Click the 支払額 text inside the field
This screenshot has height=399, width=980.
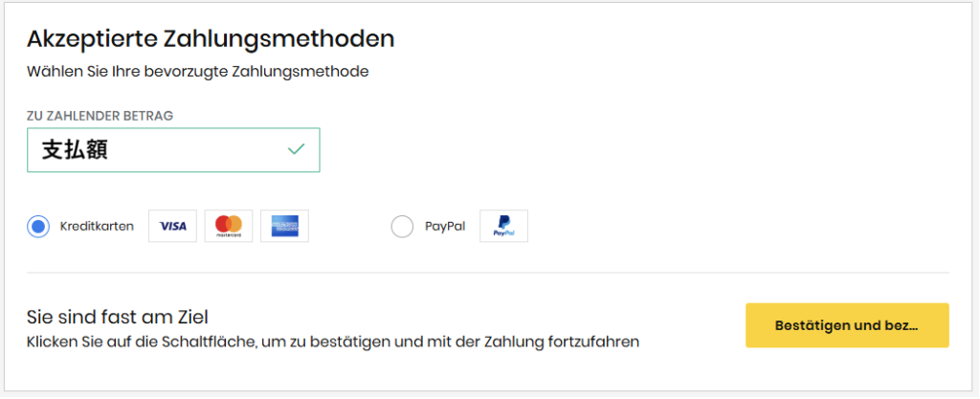[x=75, y=150]
